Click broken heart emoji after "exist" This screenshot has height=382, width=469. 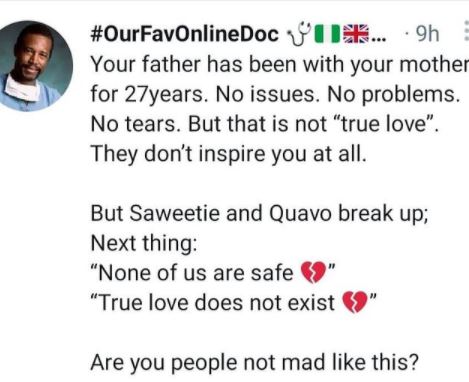pyautogui.click(x=355, y=302)
